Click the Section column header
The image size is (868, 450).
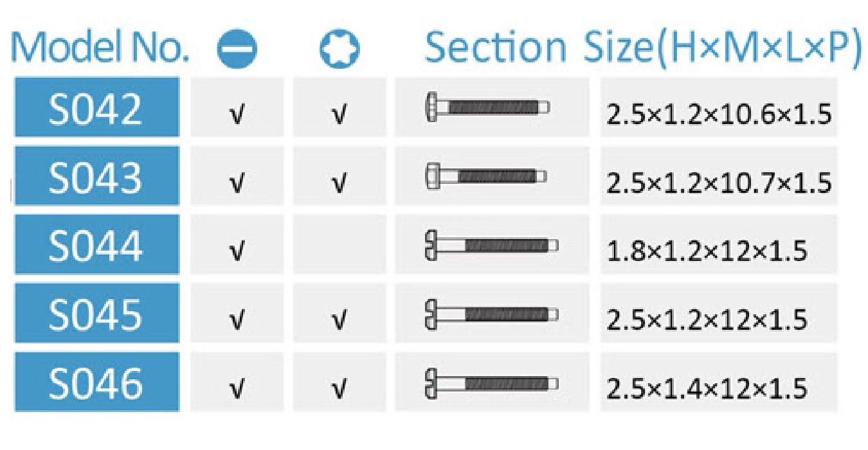coord(496,48)
